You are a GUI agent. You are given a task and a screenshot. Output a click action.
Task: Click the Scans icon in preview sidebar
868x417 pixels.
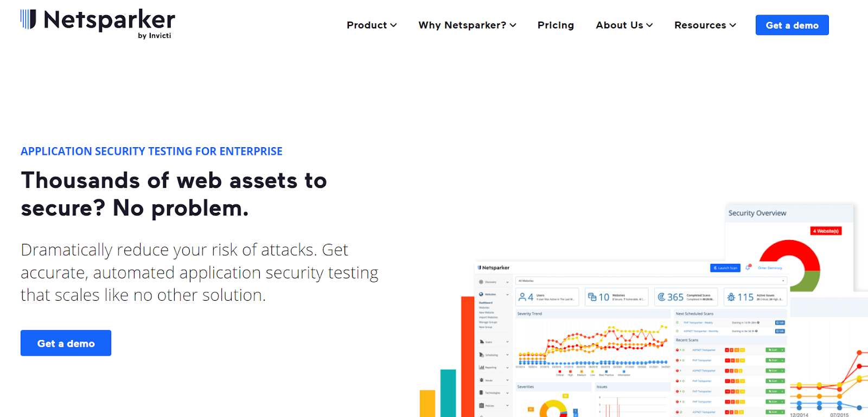click(481, 342)
